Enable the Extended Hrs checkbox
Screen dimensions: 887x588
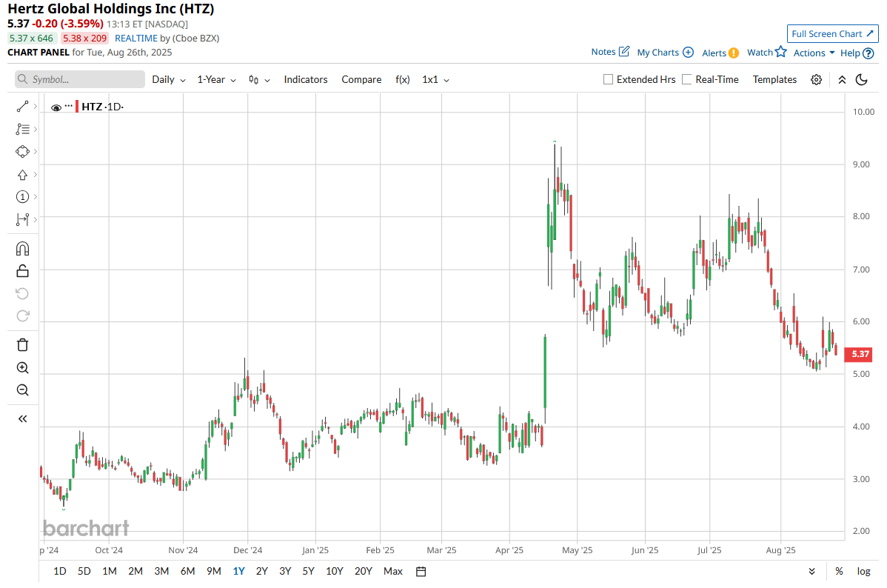(608, 80)
